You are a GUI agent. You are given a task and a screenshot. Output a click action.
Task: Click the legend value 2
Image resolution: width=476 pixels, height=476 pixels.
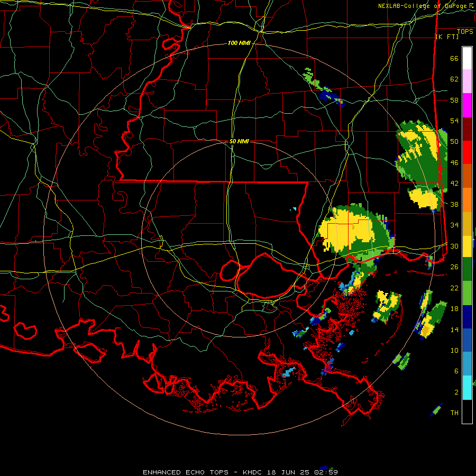pyautogui.click(x=456, y=392)
